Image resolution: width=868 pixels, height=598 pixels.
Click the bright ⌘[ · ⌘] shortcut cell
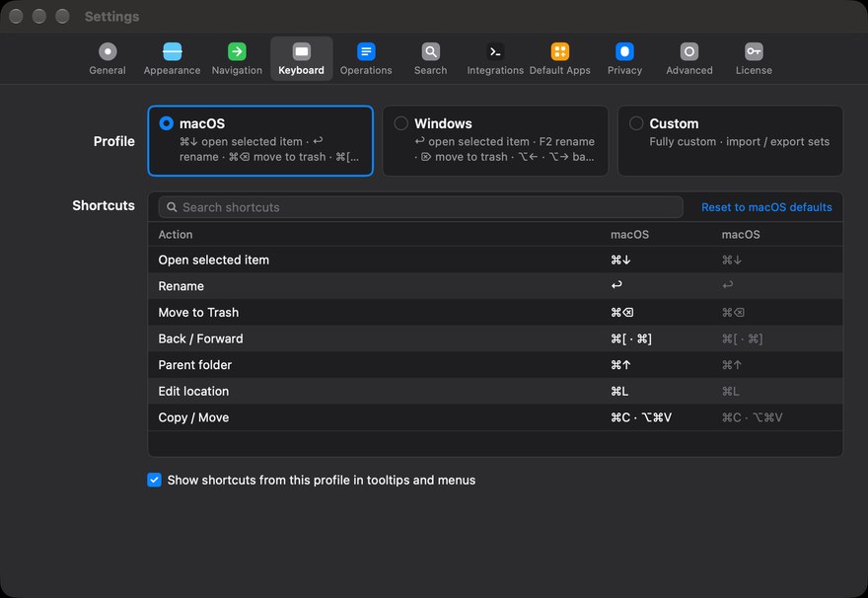point(631,338)
